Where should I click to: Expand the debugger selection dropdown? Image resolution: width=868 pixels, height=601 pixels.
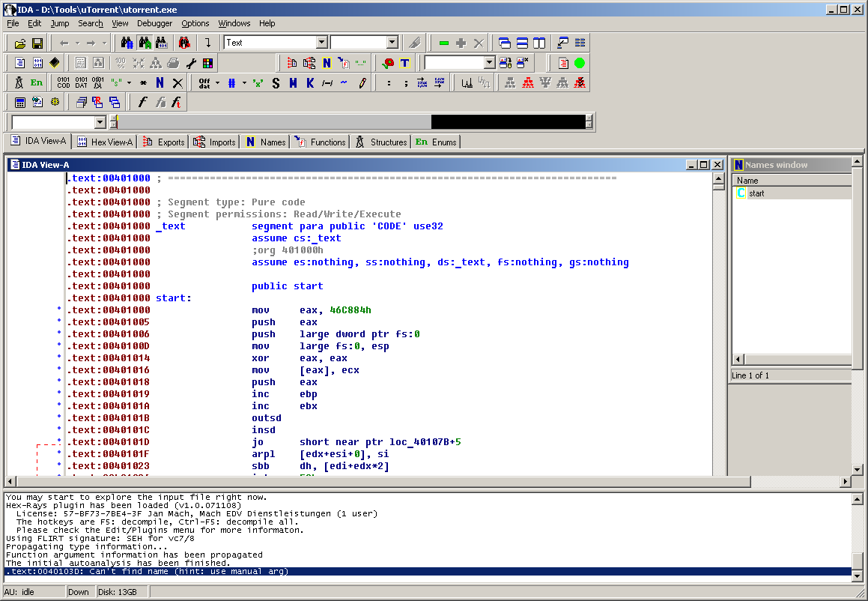coord(489,63)
